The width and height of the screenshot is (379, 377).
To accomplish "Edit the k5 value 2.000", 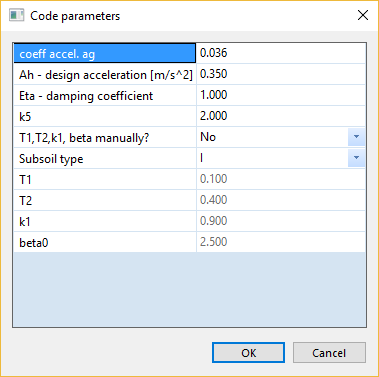I will coord(281,116).
